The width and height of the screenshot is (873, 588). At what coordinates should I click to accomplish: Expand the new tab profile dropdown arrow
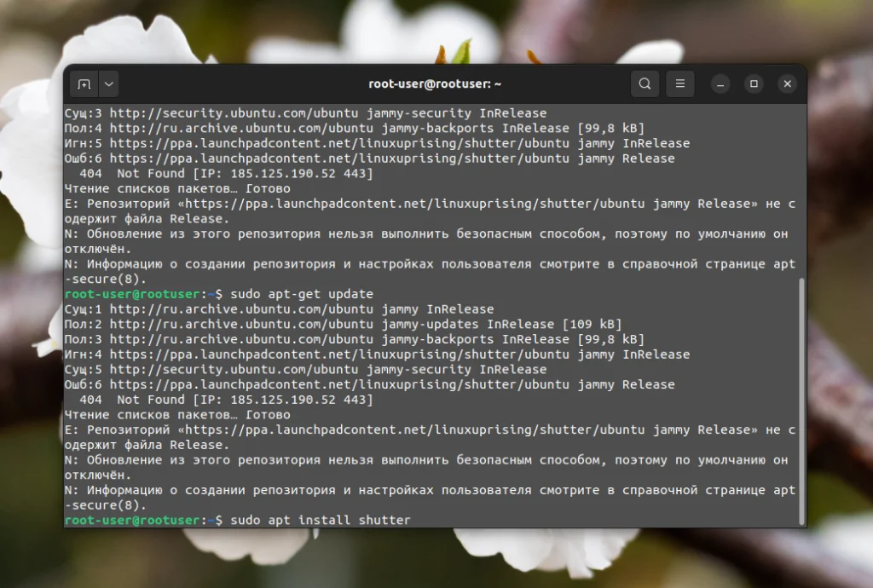[x=107, y=84]
